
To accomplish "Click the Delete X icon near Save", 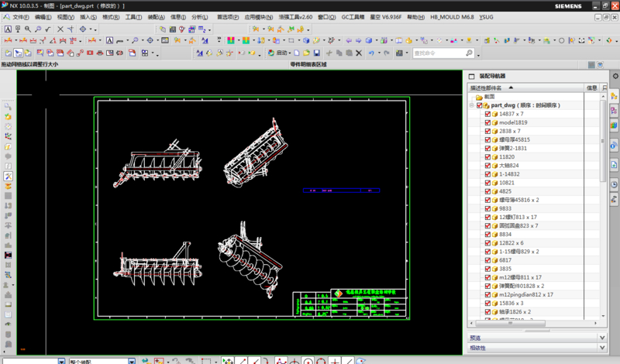I will (359, 53).
